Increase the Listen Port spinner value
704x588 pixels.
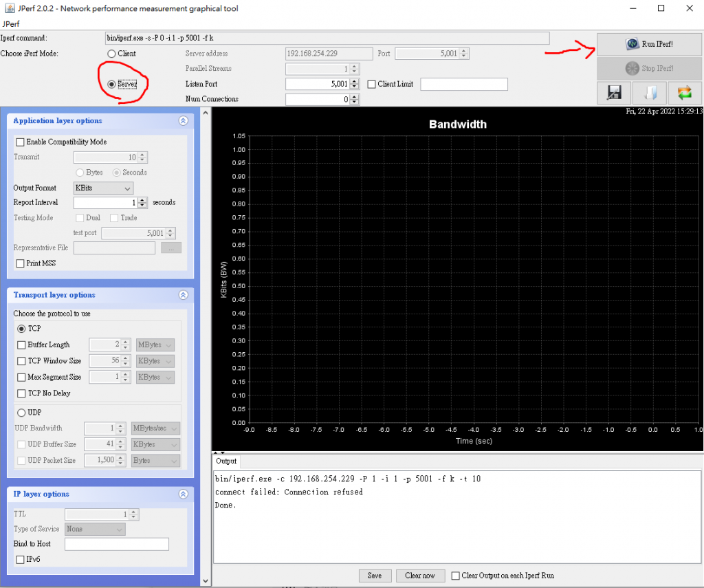click(x=355, y=81)
